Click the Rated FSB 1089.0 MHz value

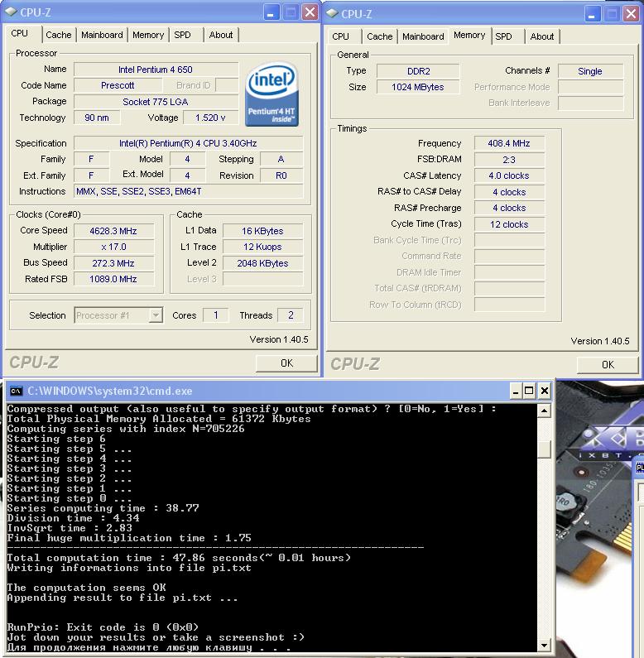pyautogui.click(x=113, y=279)
